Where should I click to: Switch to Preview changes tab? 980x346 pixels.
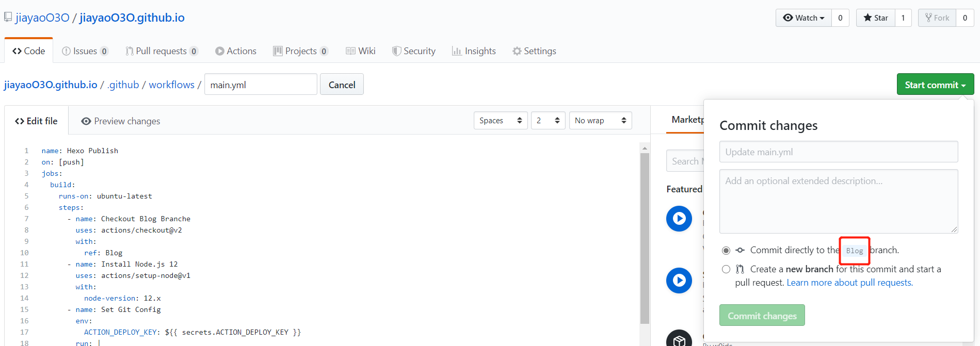pyautogui.click(x=121, y=121)
